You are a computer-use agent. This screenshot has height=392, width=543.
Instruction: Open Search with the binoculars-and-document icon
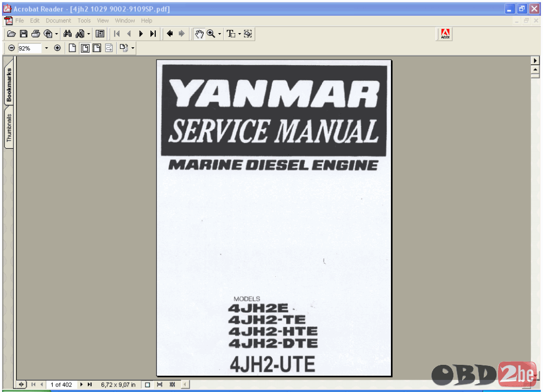tap(80, 34)
